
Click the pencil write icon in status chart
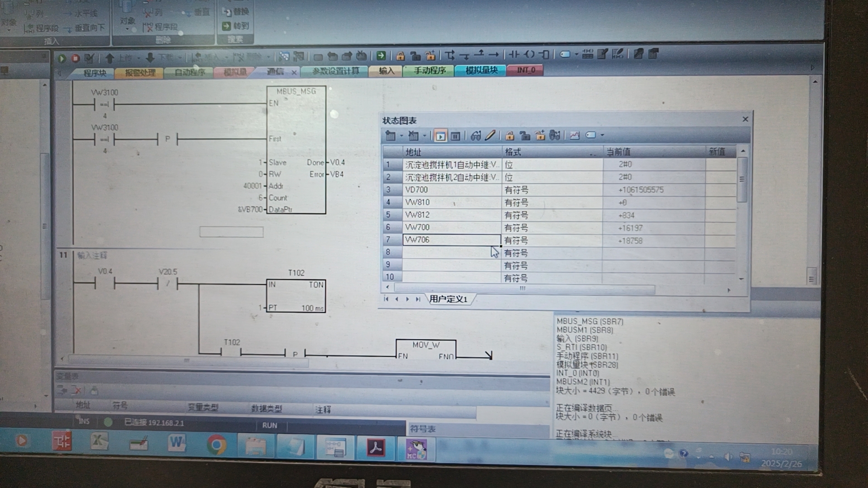[x=491, y=136]
